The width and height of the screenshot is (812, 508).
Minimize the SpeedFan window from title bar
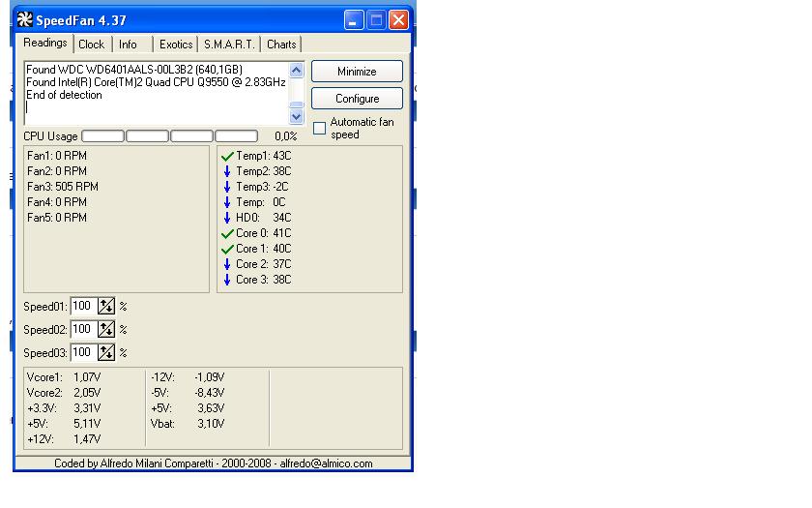[354, 20]
